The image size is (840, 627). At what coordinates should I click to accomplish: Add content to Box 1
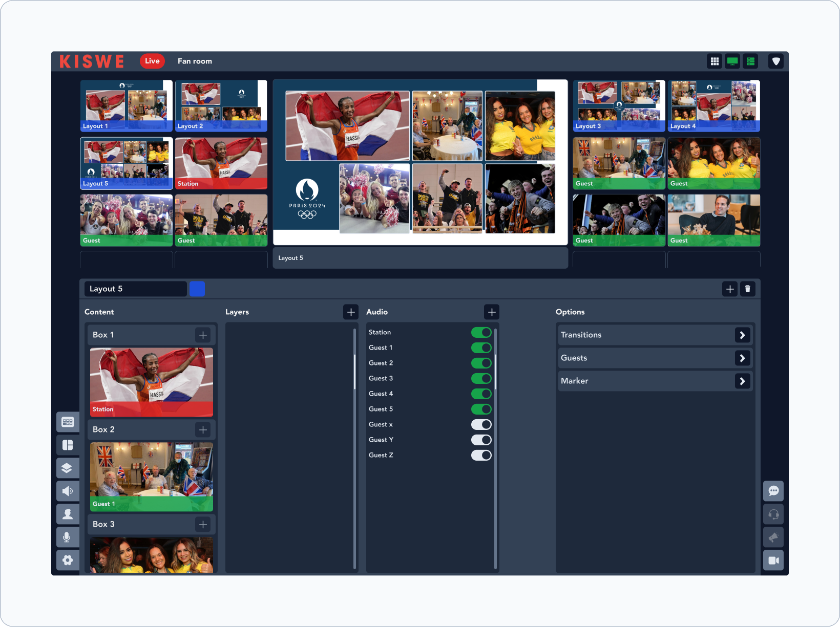click(x=203, y=335)
